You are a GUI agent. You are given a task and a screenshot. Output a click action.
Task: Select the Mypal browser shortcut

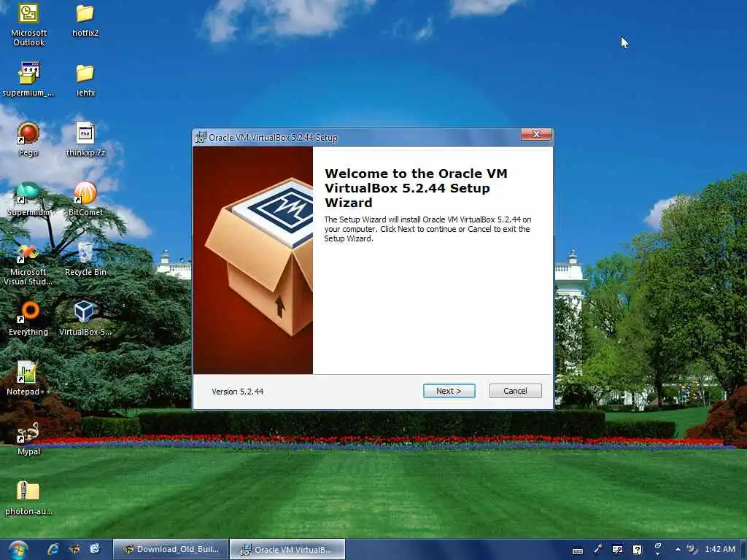click(x=28, y=438)
